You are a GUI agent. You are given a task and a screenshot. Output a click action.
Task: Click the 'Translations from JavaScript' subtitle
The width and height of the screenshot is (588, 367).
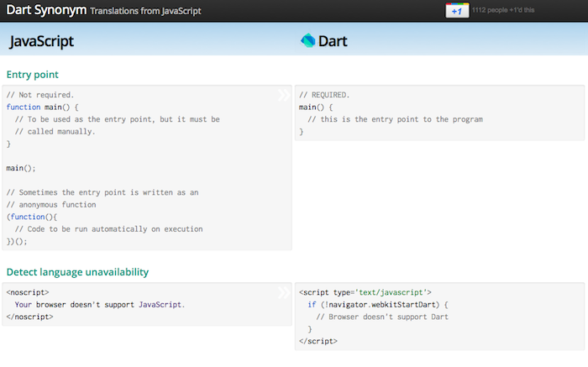[145, 13]
